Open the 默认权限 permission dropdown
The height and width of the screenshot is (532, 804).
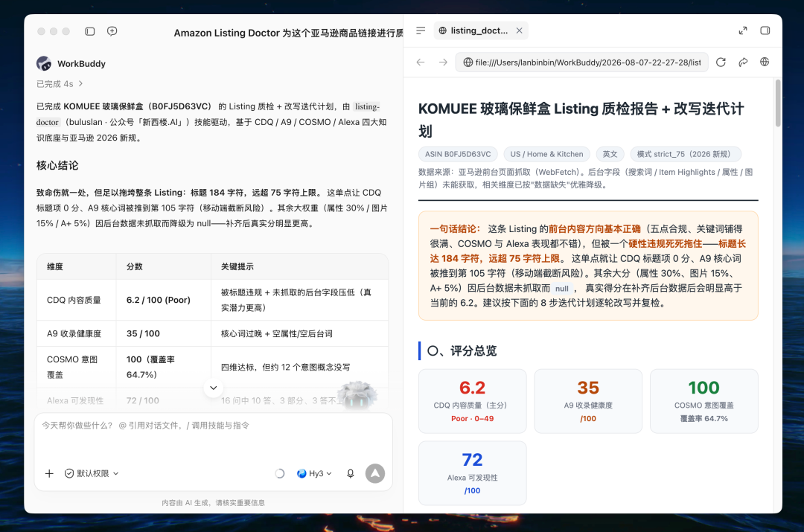92,473
